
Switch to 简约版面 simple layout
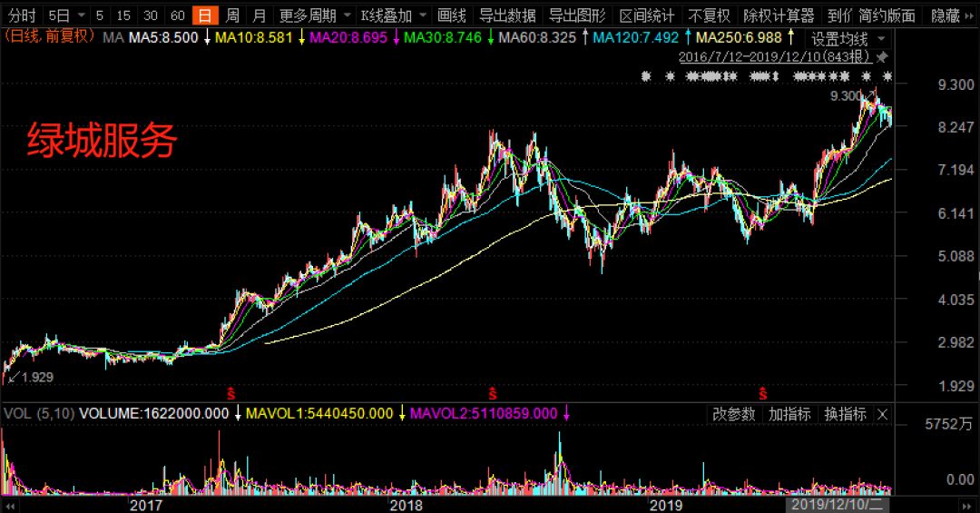887,15
